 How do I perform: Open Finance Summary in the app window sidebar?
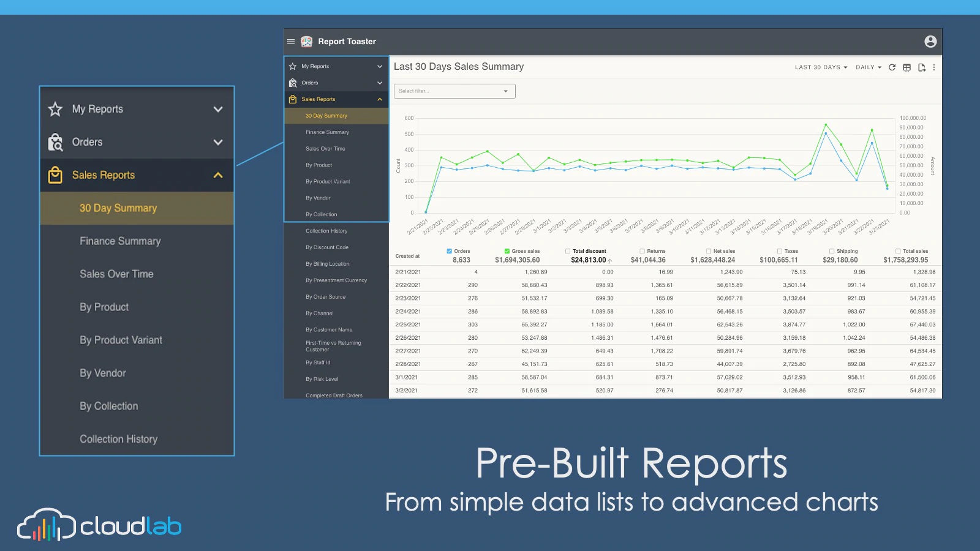[336, 132]
